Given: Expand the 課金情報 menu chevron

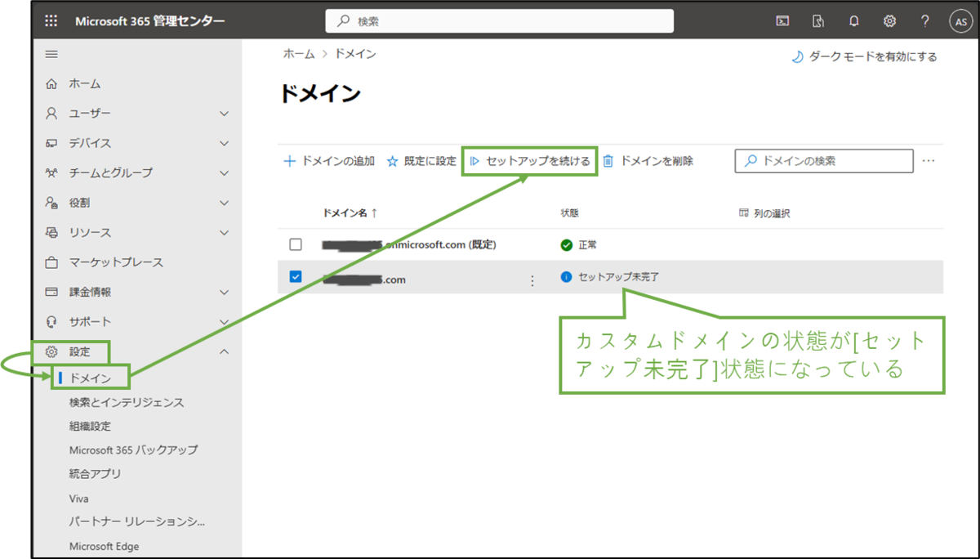Looking at the screenshot, I should [225, 292].
